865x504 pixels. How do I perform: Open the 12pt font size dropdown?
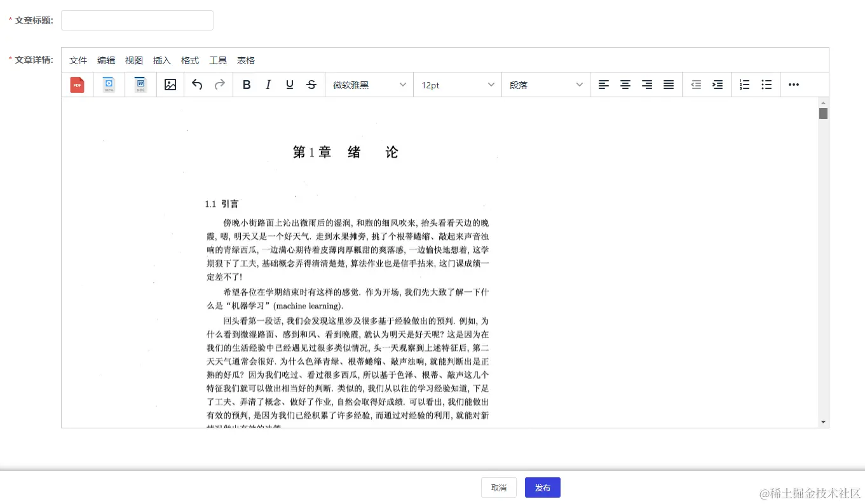[458, 85]
